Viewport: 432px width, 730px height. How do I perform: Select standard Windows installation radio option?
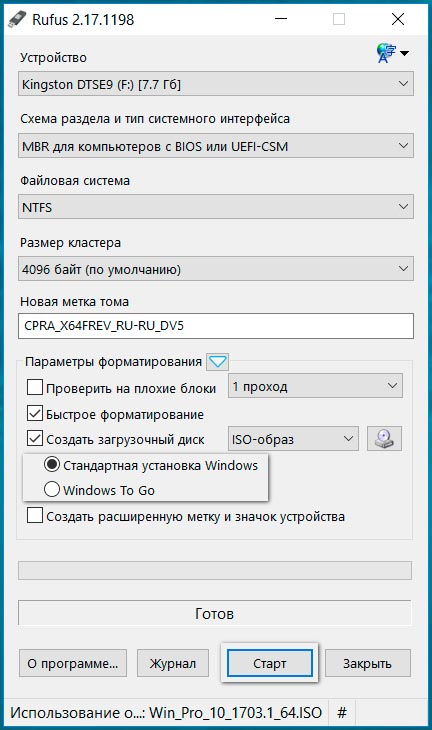coord(52,464)
